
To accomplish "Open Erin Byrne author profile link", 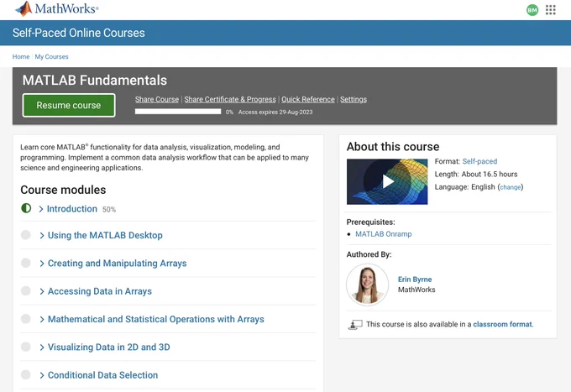I will pos(415,280).
